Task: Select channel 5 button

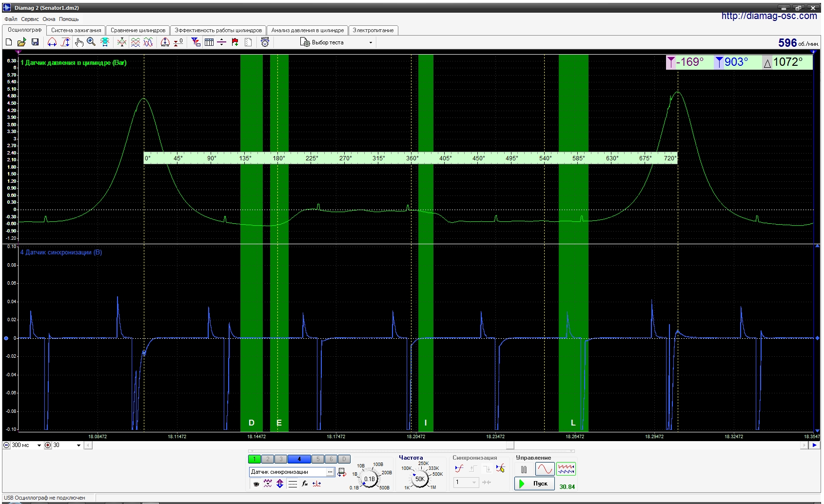Action: (318, 459)
